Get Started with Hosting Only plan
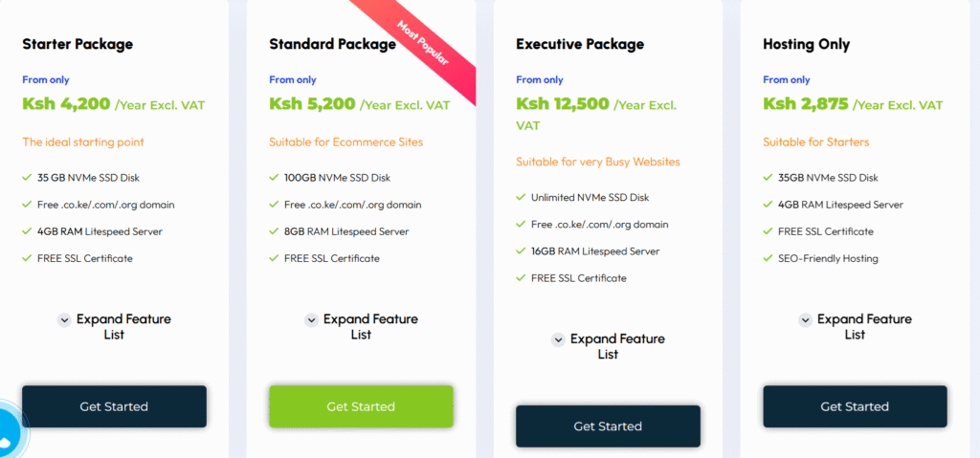This screenshot has width=980, height=458. [855, 406]
